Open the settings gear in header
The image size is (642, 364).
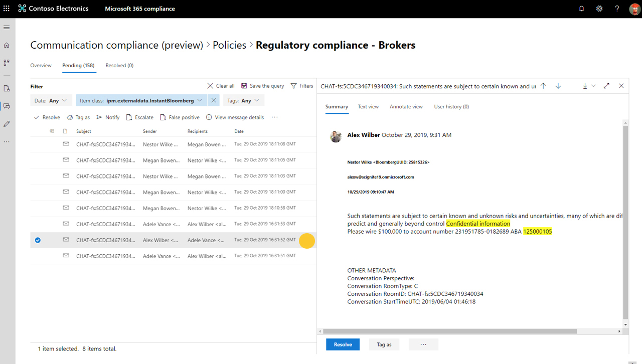pyautogui.click(x=599, y=9)
